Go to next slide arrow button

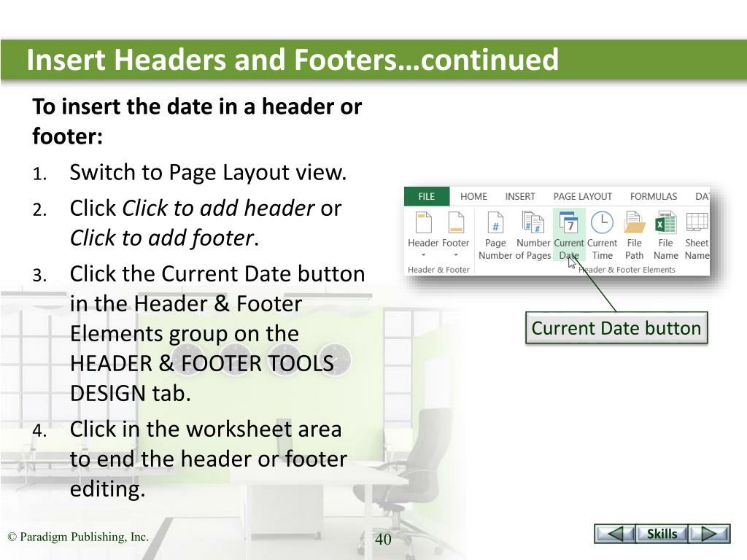tap(709, 533)
